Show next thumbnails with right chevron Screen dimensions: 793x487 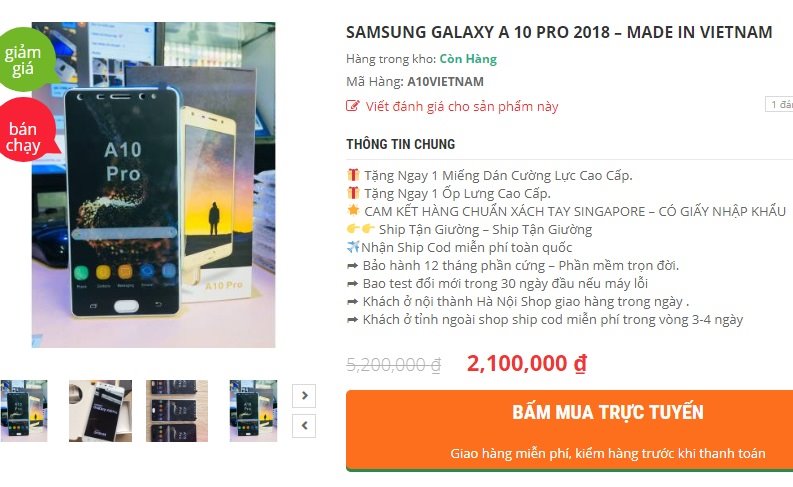tap(304, 395)
